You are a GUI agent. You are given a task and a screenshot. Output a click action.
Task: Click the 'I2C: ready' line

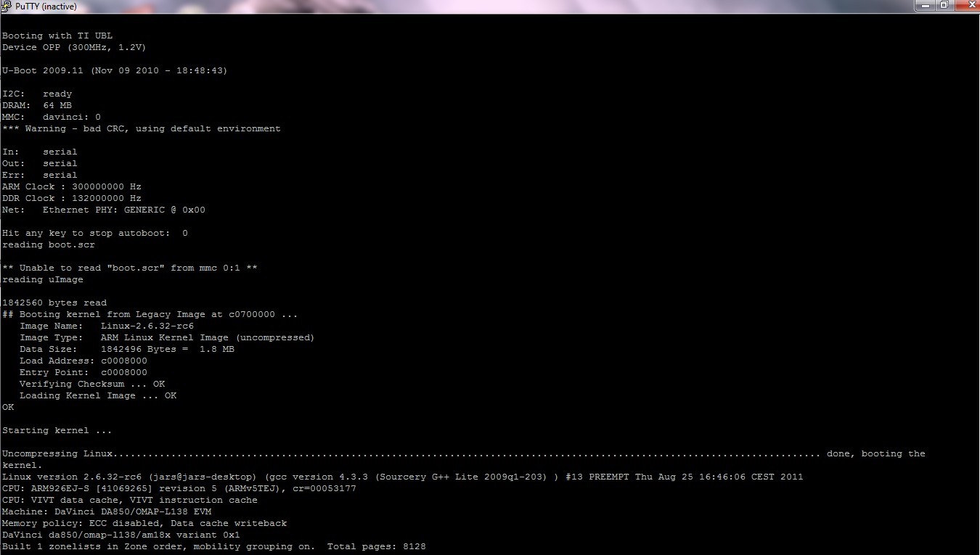(37, 94)
